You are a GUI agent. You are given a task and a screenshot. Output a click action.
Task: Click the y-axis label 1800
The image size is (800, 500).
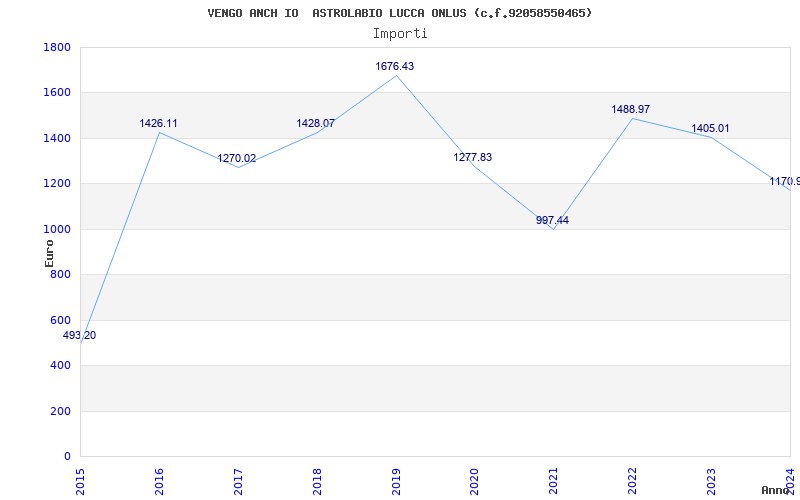pos(57,47)
